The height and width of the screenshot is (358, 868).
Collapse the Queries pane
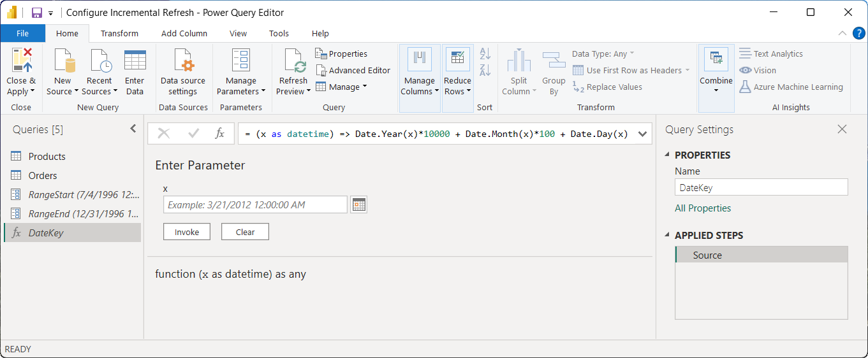point(133,129)
